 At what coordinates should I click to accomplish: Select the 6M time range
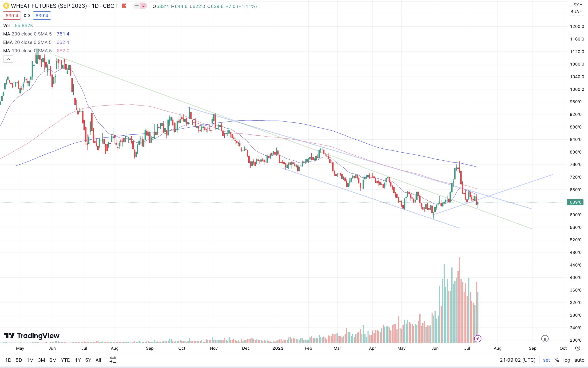pyautogui.click(x=53, y=360)
